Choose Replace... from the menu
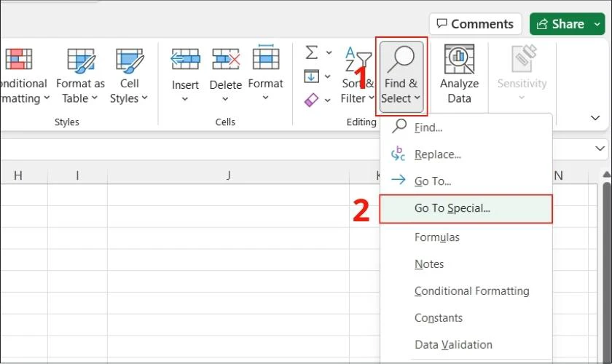This screenshot has height=364, width=612. pyautogui.click(x=466, y=154)
